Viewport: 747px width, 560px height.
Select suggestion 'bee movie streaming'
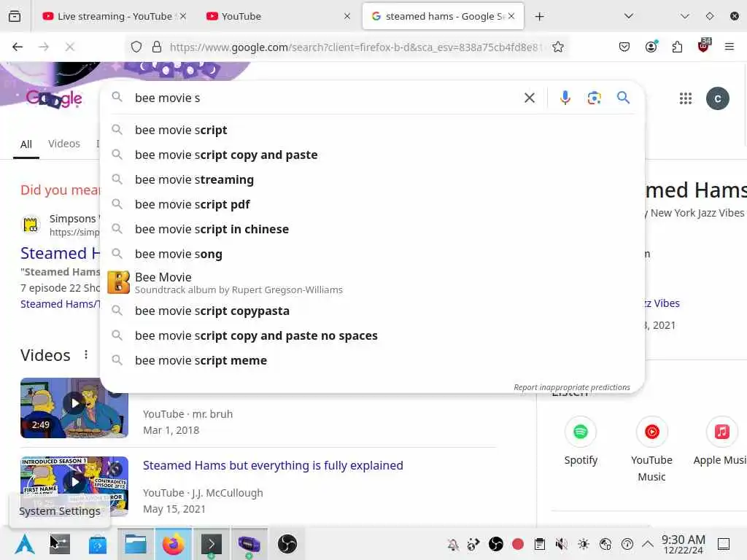tap(372, 179)
